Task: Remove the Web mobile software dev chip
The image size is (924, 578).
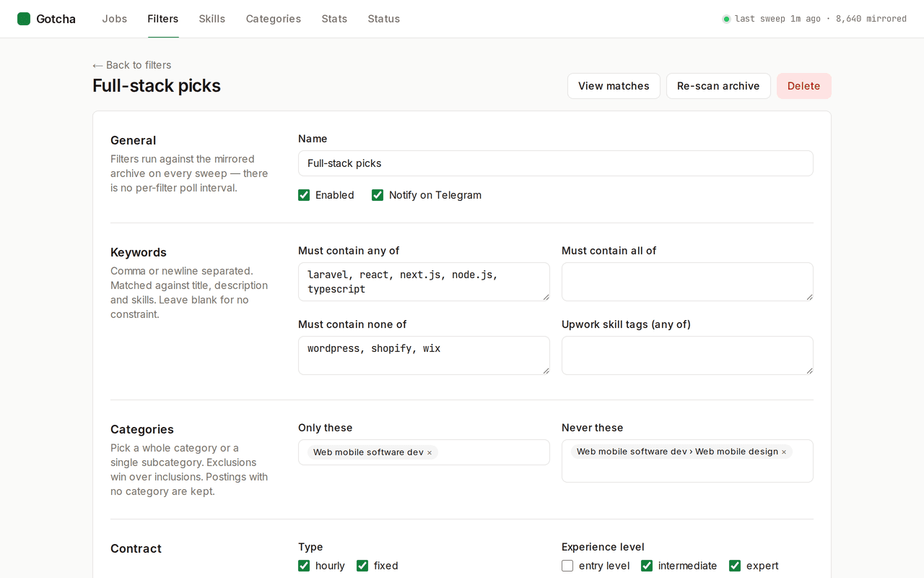Action: pyautogui.click(x=430, y=453)
